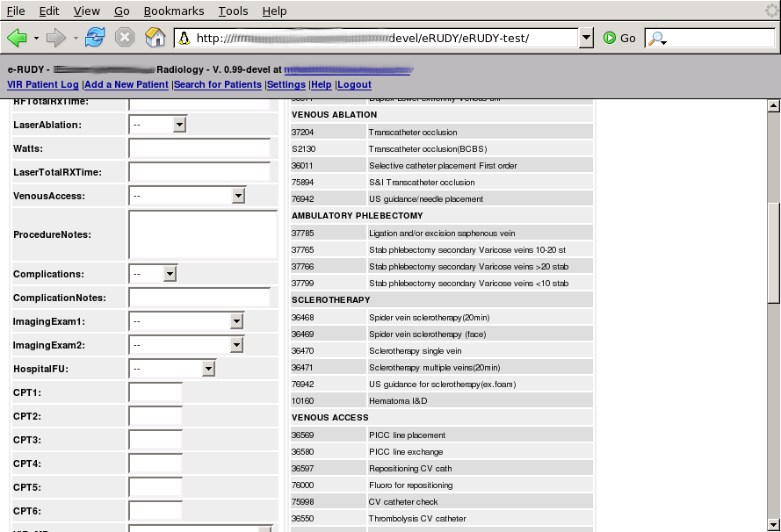
Task: Open the VIR Patient Log link
Action: pyautogui.click(x=43, y=84)
